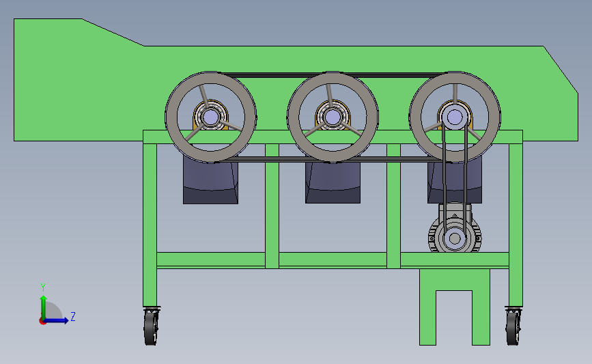This screenshot has height=364, width=592.
Task: Select the motor's small drive pulley
Action: point(455,238)
